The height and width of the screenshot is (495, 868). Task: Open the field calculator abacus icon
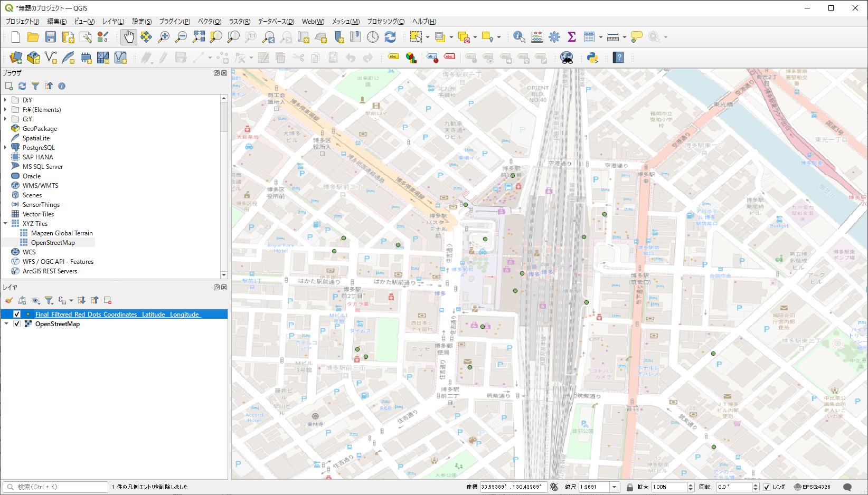click(537, 37)
